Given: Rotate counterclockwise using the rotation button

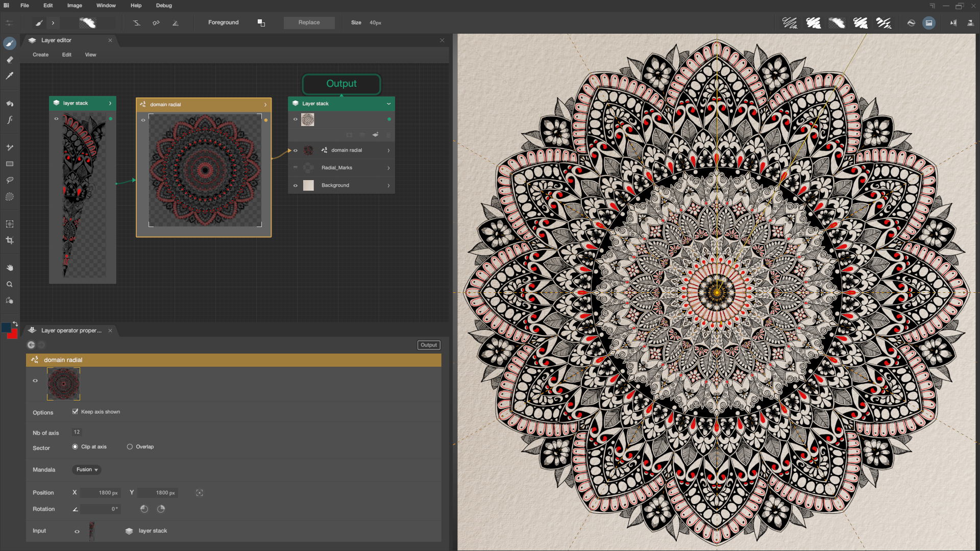Looking at the screenshot, I should point(144,509).
